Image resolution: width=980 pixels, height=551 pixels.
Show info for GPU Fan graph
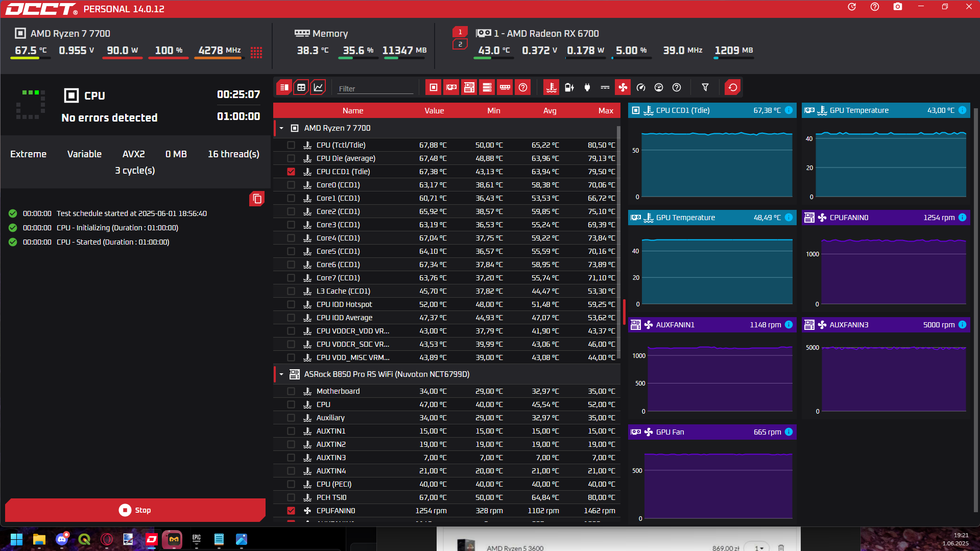click(788, 432)
